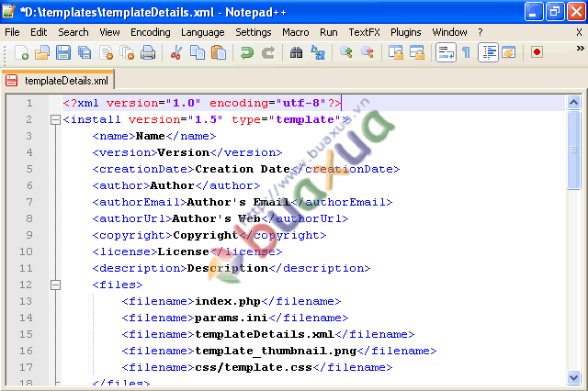Click the scrollbar up arrow

(573, 102)
